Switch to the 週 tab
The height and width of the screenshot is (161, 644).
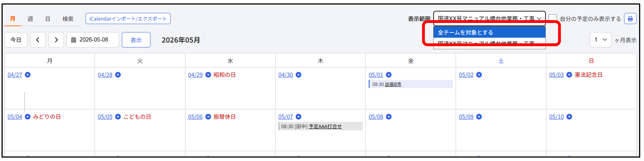coord(30,19)
